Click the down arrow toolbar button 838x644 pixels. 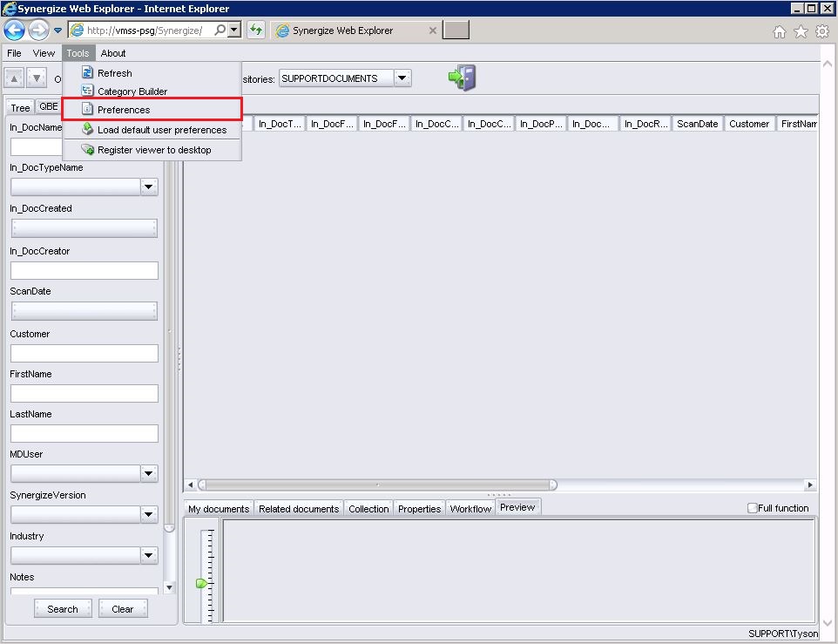coord(37,78)
